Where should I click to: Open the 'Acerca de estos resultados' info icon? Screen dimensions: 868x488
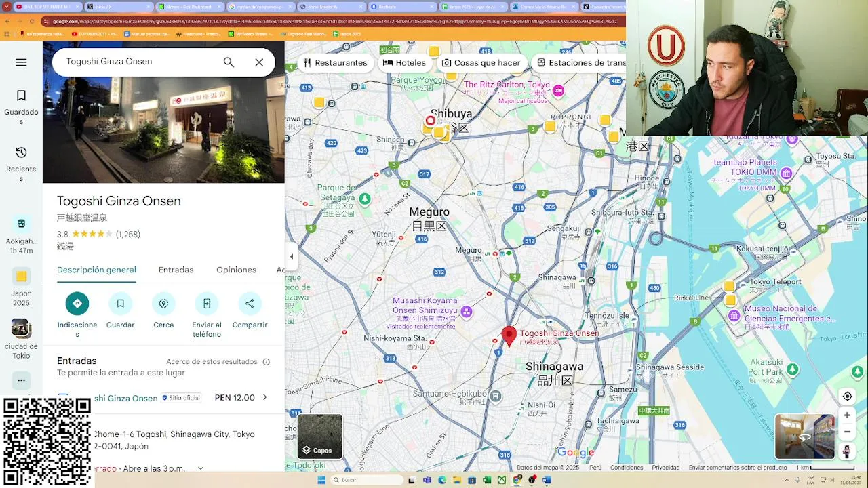[267, 362]
